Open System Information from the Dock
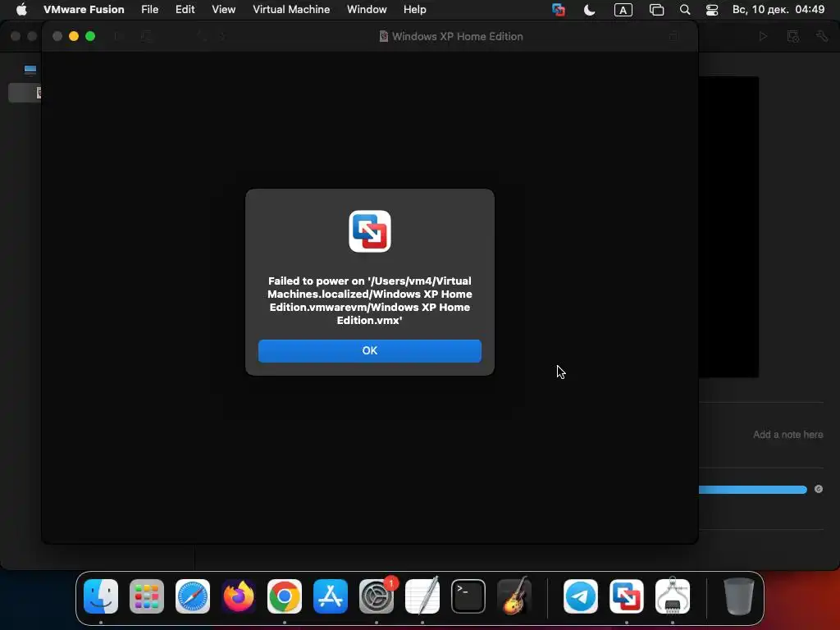The image size is (840, 630). pyautogui.click(x=673, y=596)
